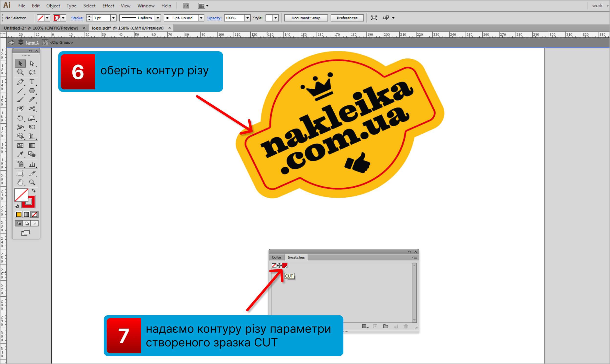Expand the stroke weight dropdown

tap(113, 18)
